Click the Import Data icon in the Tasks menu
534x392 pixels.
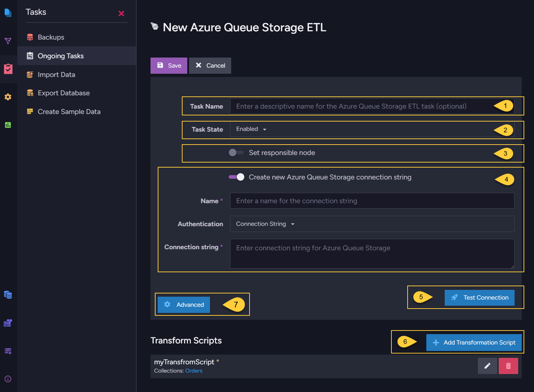point(30,74)
